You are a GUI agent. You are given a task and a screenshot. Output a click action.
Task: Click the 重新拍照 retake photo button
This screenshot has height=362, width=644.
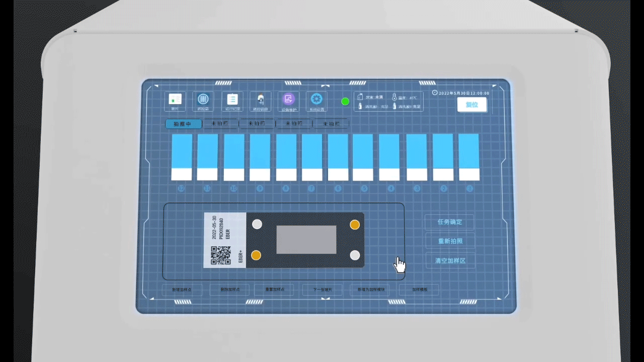[449, 241]
